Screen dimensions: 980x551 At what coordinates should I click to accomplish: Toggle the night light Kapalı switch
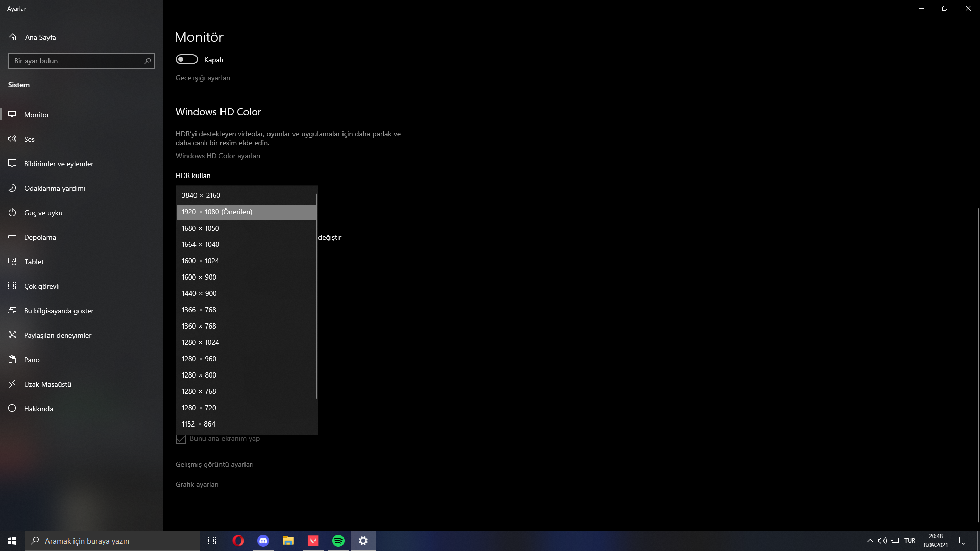click(x=187, y=60)
